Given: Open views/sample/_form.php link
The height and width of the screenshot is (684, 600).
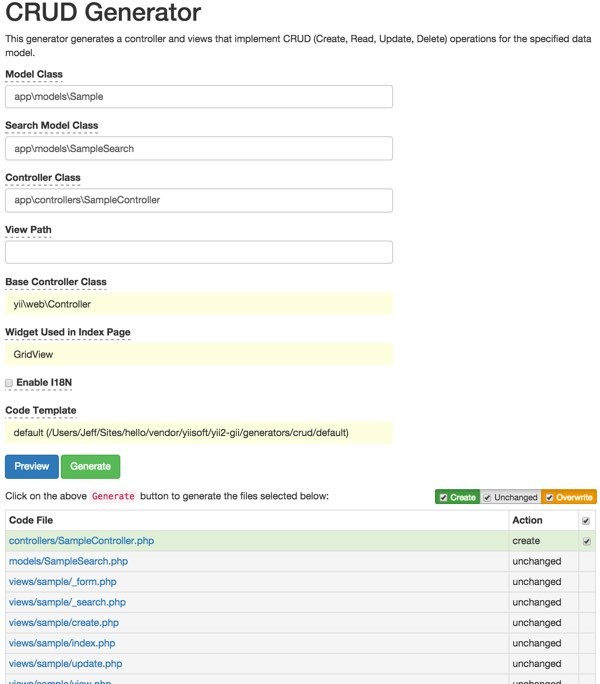Looking at the screenshot, I should coord(62,581).
